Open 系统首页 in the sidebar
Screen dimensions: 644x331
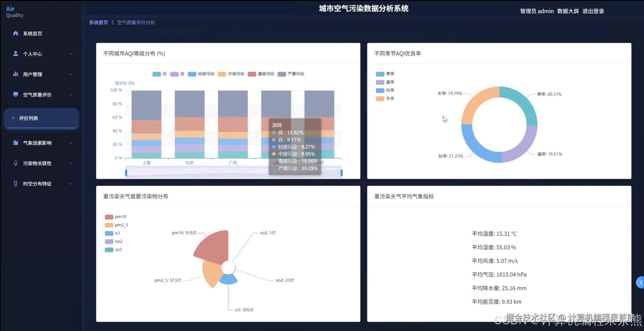point(41,34)
